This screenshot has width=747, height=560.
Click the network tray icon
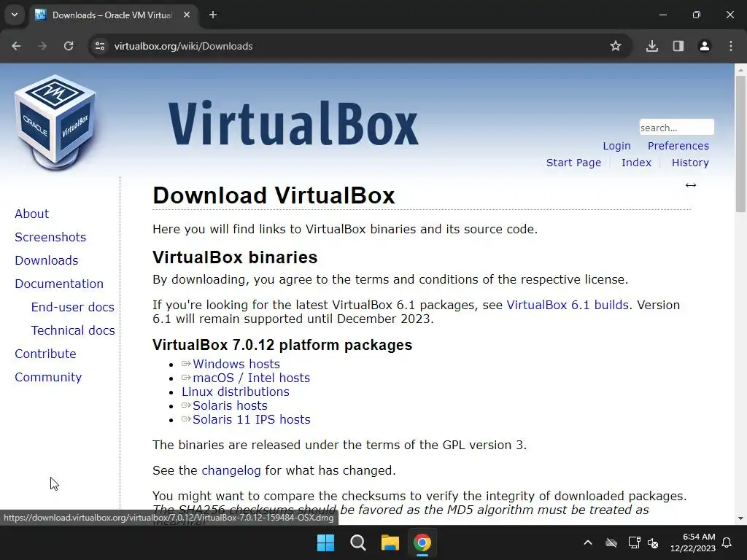[x=634, y=542]
